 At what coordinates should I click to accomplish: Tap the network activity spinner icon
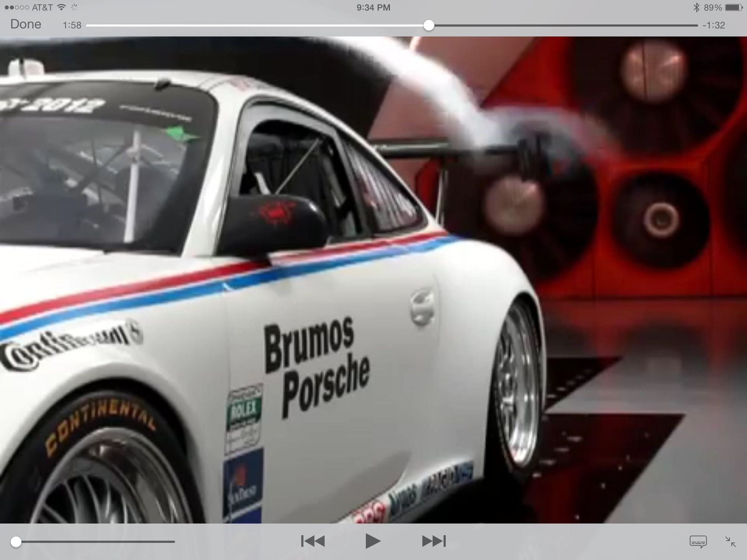click(74, 7)
